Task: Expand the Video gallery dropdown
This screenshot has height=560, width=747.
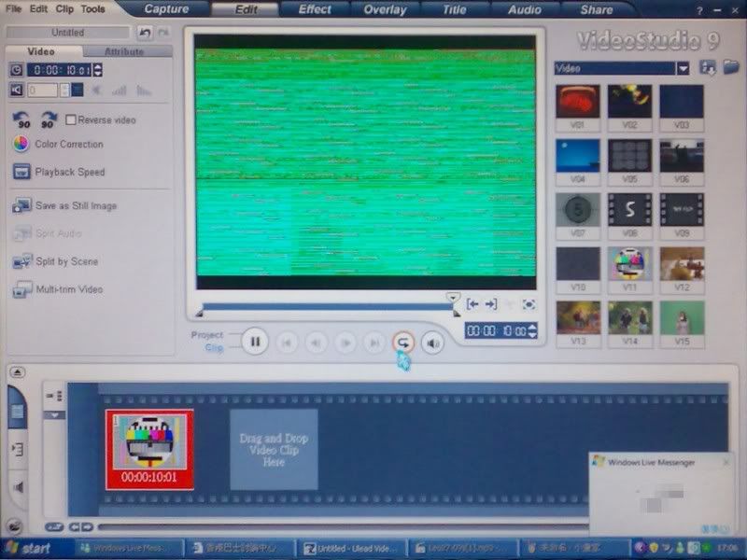Action: tap(684, 68)
